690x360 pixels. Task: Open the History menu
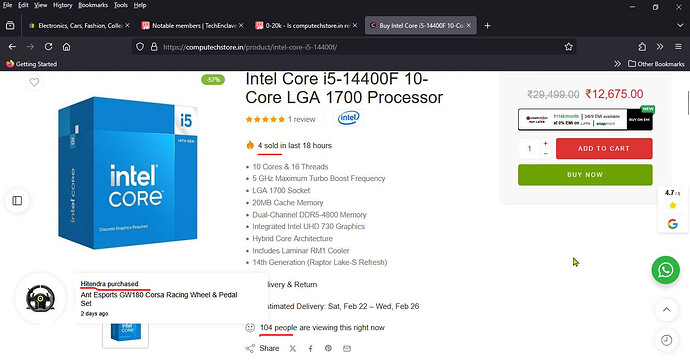[62, 5]
